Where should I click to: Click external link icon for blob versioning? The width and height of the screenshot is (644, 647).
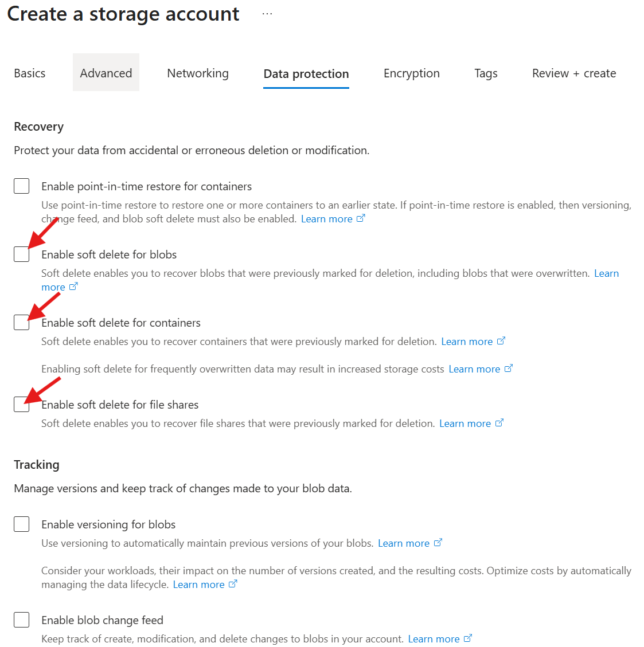pyautogui.click(x=438, y=543)
